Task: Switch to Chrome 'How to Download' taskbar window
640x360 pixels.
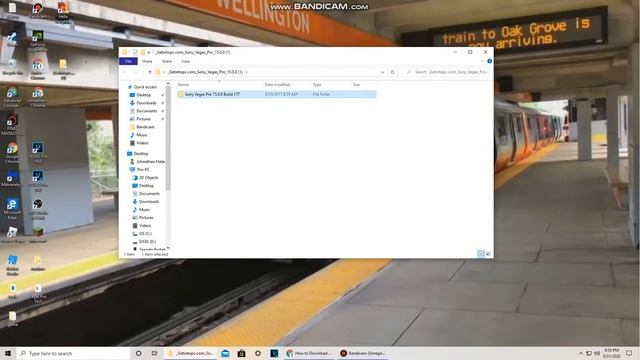Action: (x=309, y=353)
